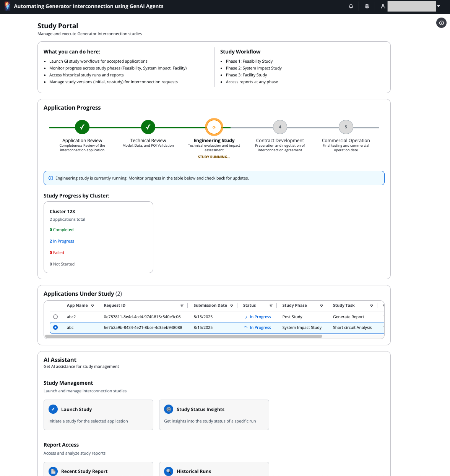Click the Study Status Insights gear icon

click(169, 409)
